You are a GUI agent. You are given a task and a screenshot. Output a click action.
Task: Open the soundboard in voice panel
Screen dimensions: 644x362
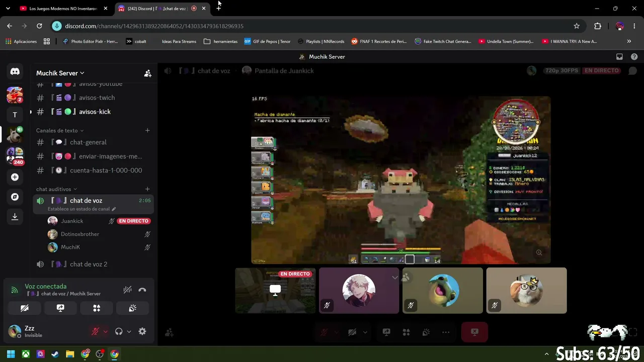coord(132,308)
